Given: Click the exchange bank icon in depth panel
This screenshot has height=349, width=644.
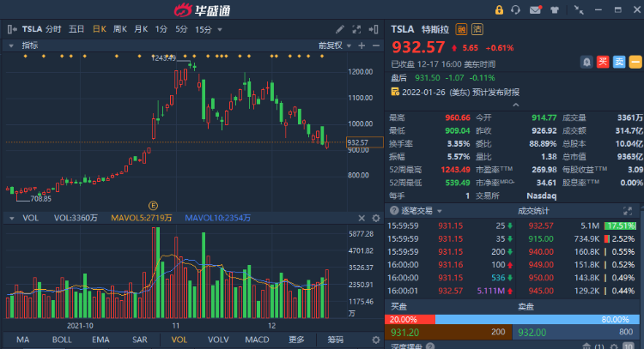Looking at the screenshot, I should point(587,346).
